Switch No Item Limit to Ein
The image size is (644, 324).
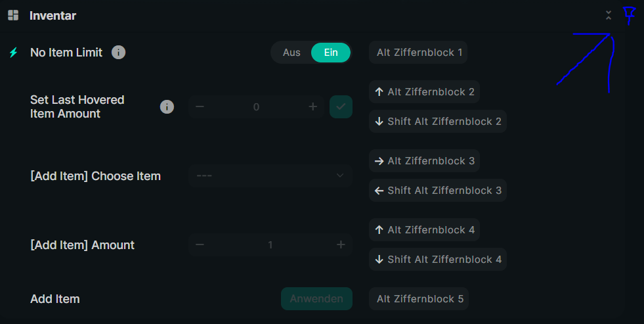(x=331, y=53)
